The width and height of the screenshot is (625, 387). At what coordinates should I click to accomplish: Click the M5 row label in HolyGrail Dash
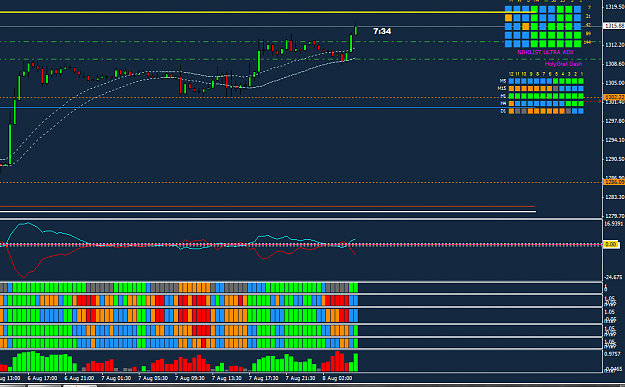tap(503, 81)
